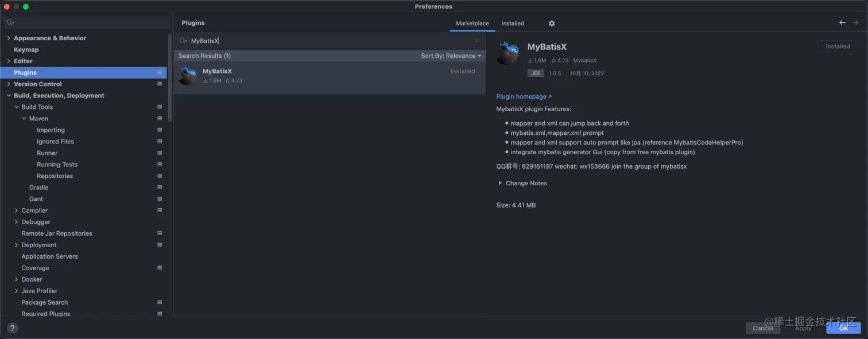Click project-level icon beside Ignored Files
The width and height of the screenshot is (868, 339).
pos(160,141)
